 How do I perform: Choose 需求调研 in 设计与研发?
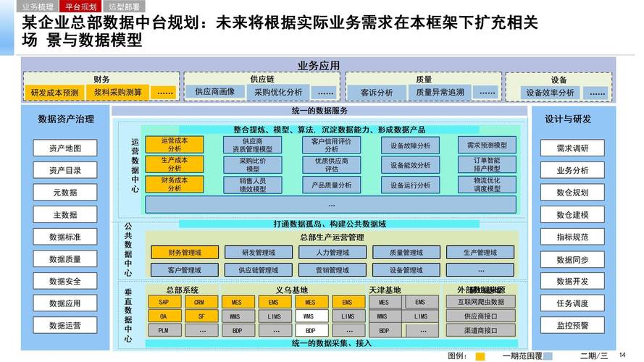572,148
